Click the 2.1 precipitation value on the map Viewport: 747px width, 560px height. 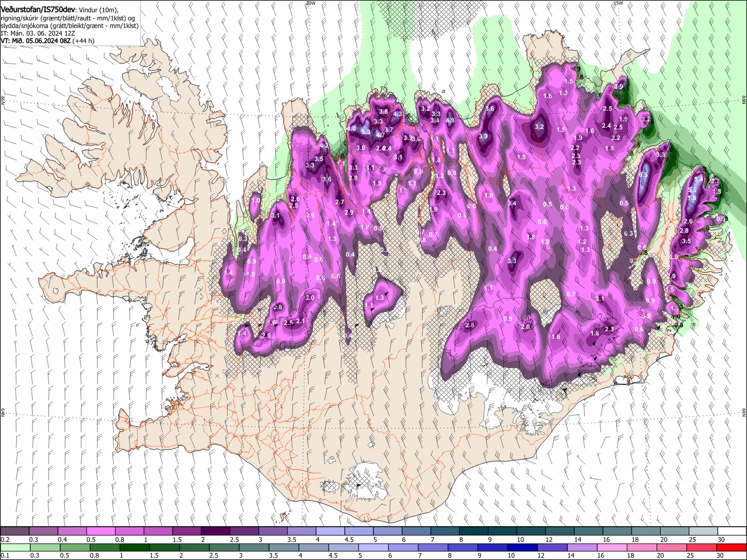(x=301, y=321)
